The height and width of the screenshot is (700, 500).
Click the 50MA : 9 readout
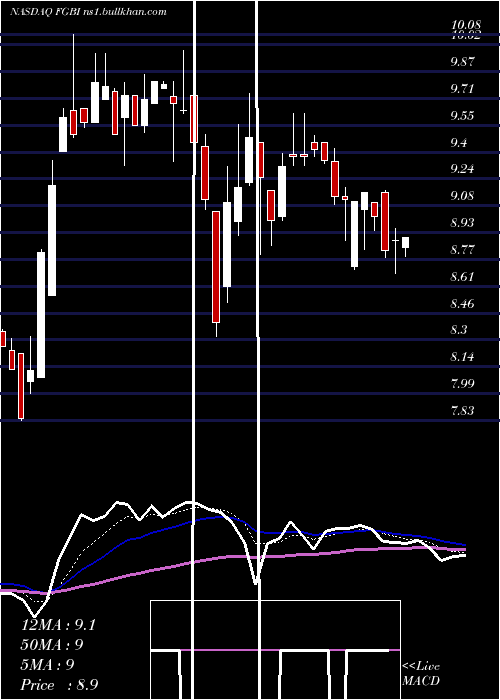coord(52,645)
